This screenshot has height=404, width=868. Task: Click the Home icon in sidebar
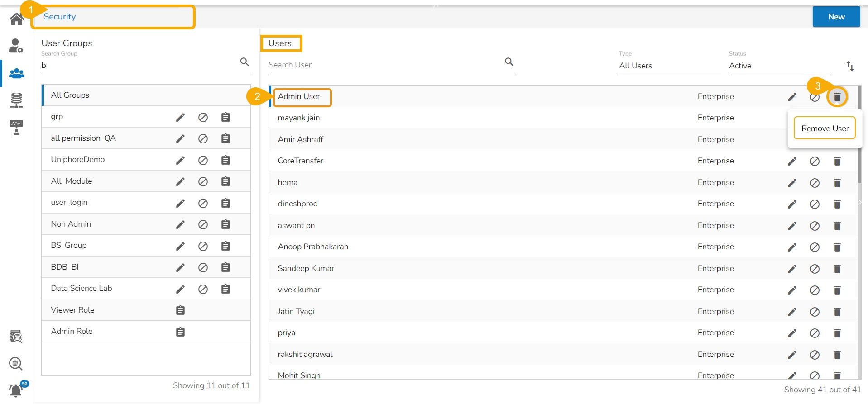click(x=17, y=19)
